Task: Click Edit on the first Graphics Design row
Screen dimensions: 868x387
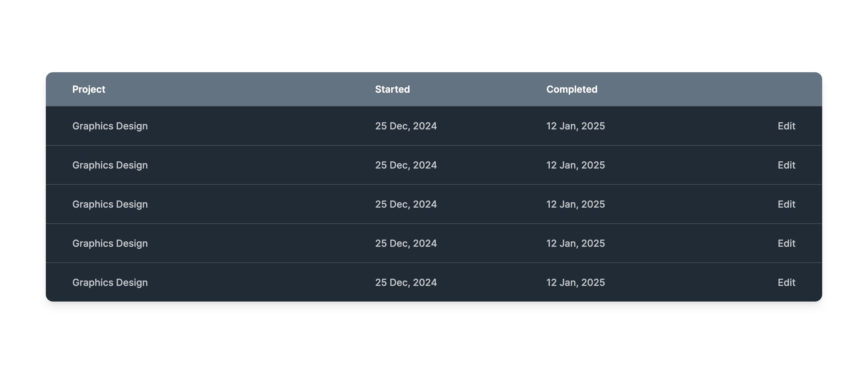Action: pyautogui.click(x=785, y=125)
